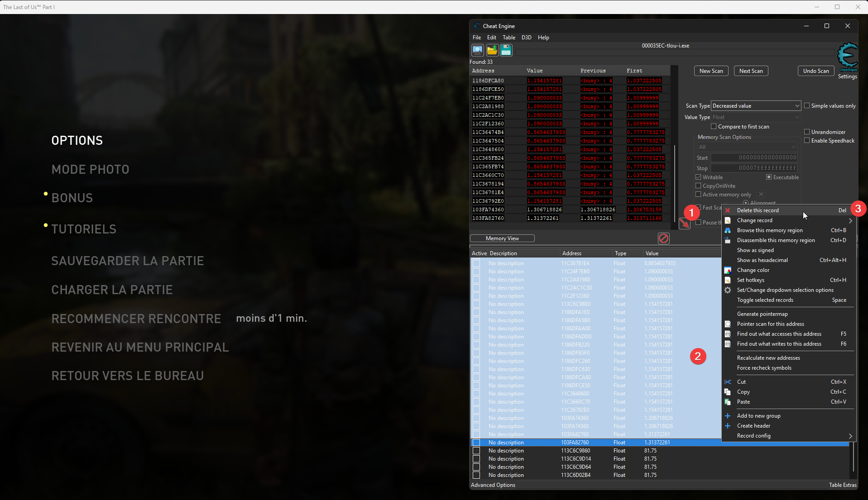Click the Find out what accesses this address icon
This screenshot has height=500, width=868.
click(x=728, y=334)
